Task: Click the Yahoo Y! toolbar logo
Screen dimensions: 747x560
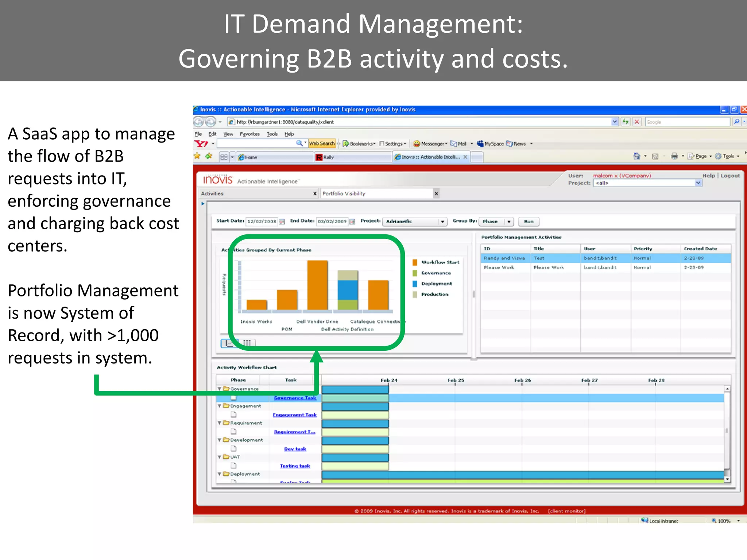Action: [x=202, y=144]
